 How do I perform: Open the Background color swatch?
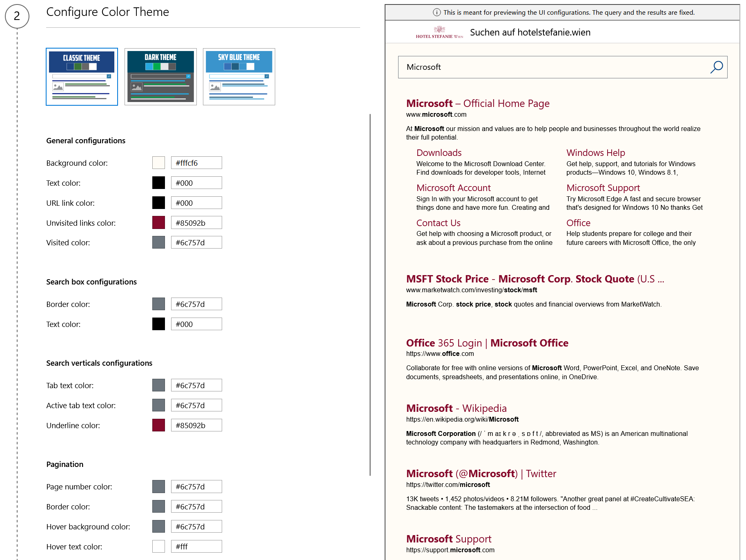[158, 163]
